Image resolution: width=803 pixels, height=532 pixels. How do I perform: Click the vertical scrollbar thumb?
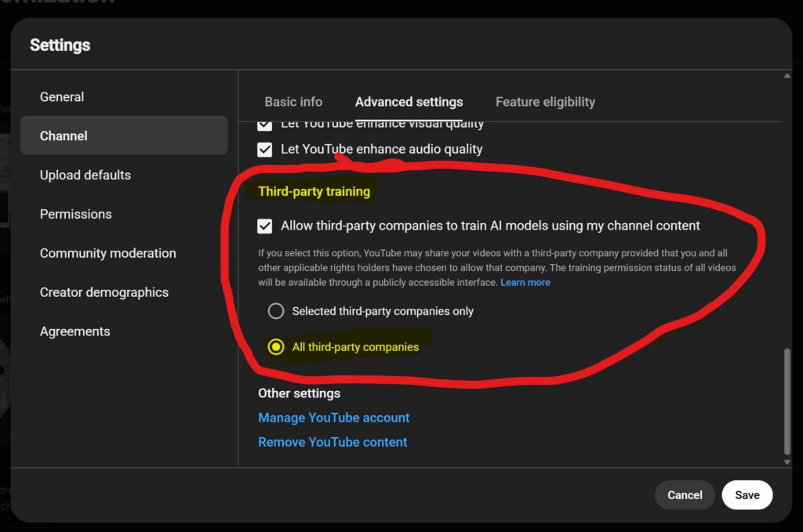click(x=787, y=402)
